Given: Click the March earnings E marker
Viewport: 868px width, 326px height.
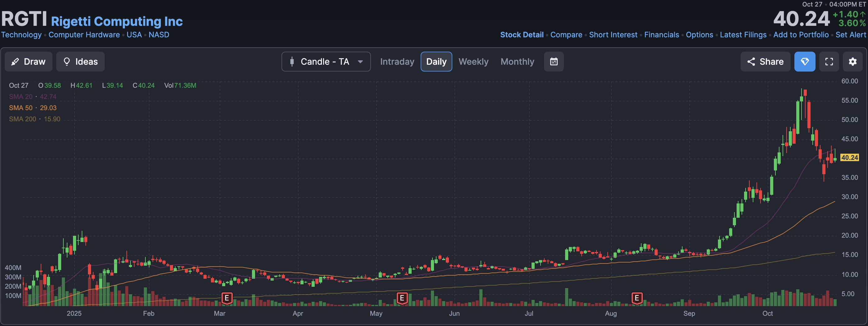Looking at the screenshot, I should 227,298.
